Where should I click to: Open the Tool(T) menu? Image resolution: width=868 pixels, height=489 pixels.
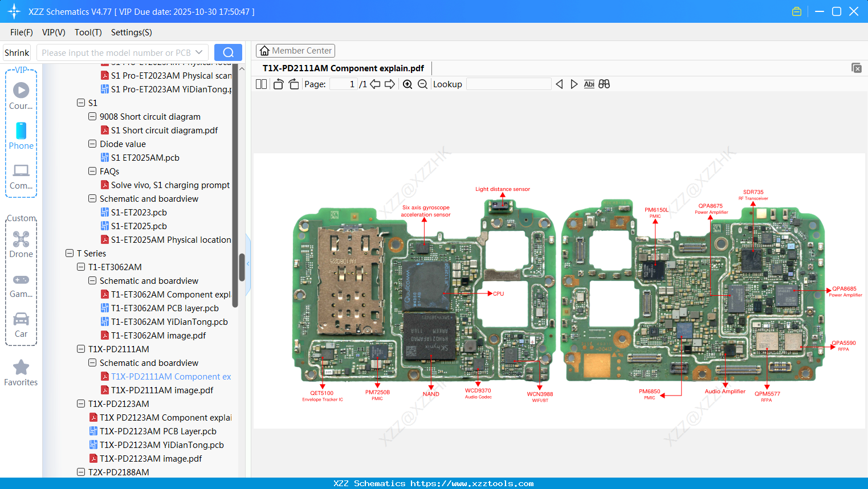[88, 32]
